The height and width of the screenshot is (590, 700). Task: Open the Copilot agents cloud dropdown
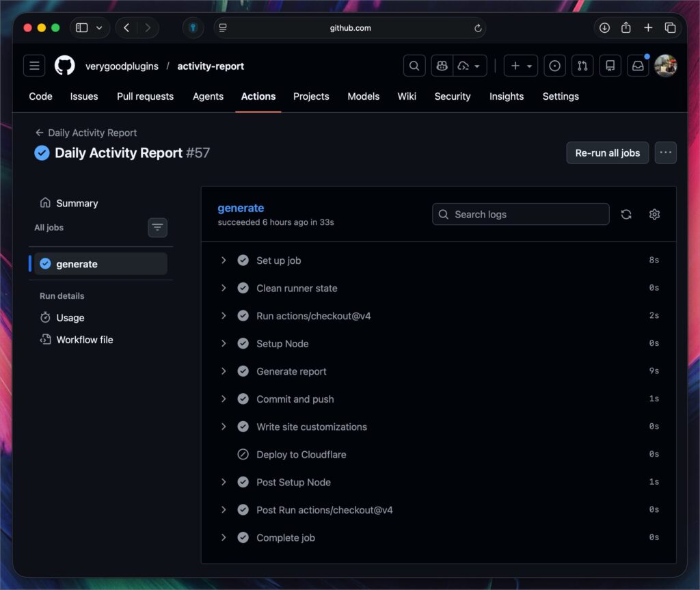point(470,66)
